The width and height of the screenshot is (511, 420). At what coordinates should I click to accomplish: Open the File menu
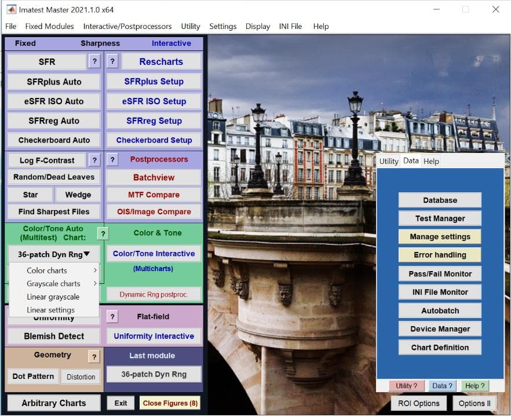coord(11,27)
